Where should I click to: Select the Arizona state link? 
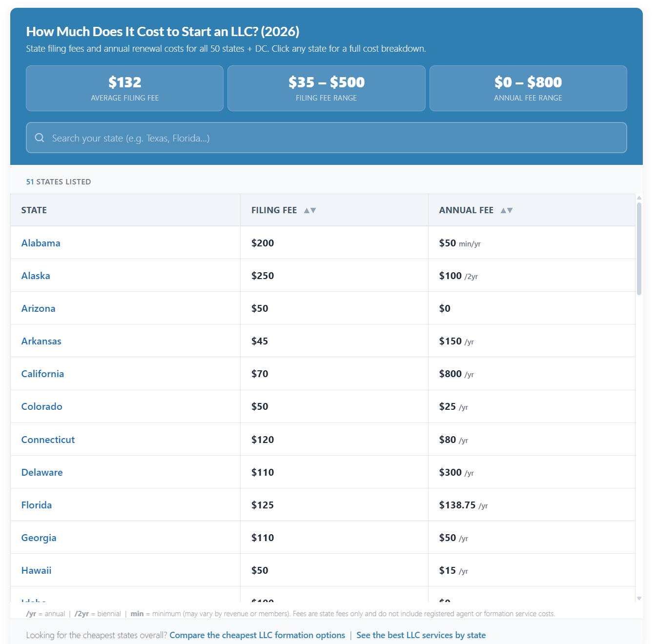pos(39,308)
